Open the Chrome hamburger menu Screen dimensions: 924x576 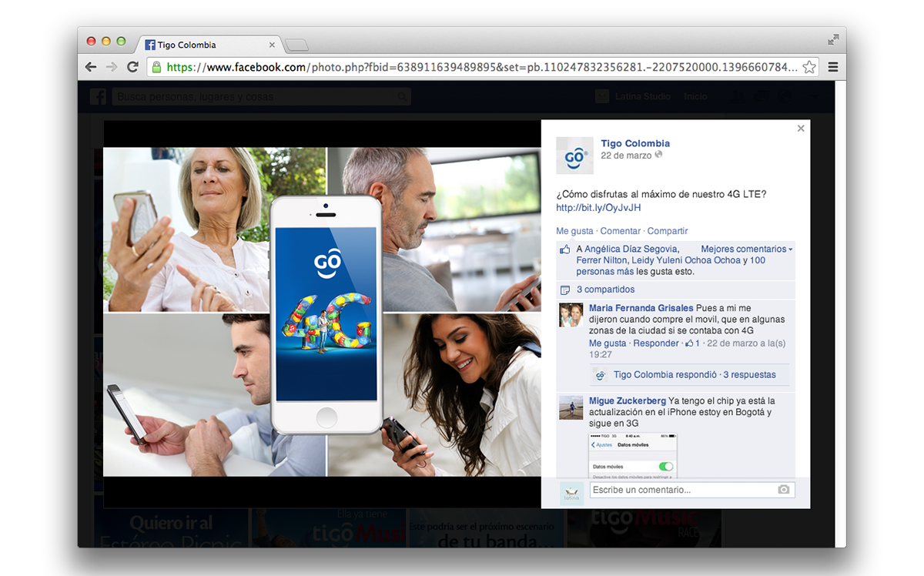tap(832, 67)
